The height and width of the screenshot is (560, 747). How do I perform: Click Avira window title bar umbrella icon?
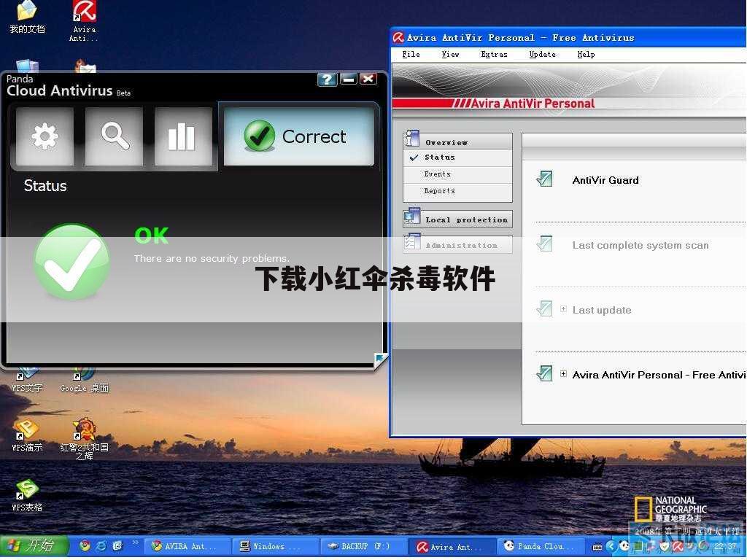[x=398, y=37]
